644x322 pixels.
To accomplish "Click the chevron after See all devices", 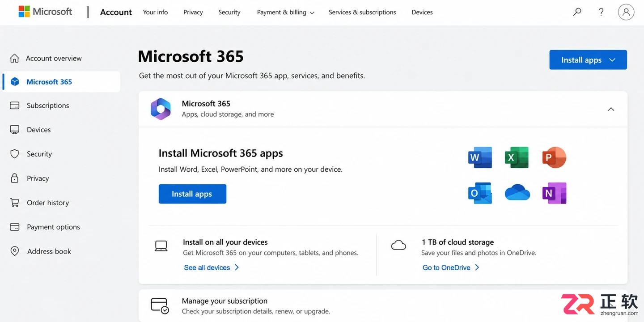I will point(237,267).
